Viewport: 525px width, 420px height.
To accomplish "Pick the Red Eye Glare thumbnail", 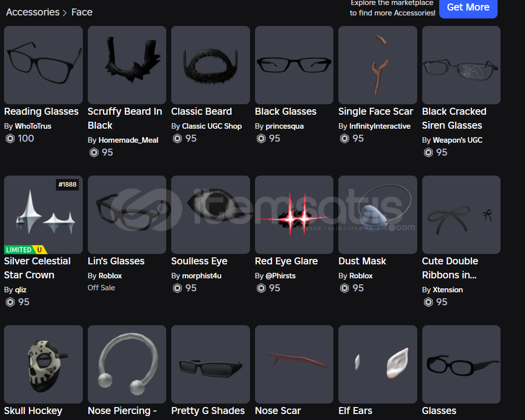I will pos(294,214).
